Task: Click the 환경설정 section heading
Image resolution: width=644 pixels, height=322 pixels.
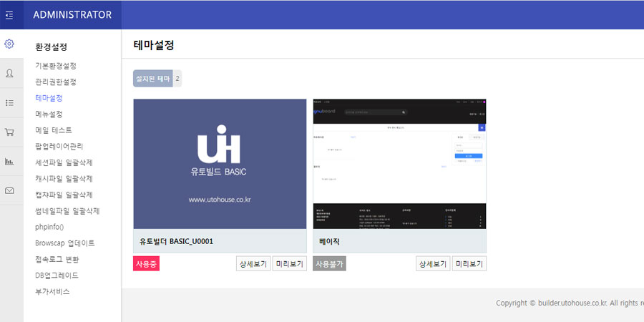Action: (x=51, y=47)
